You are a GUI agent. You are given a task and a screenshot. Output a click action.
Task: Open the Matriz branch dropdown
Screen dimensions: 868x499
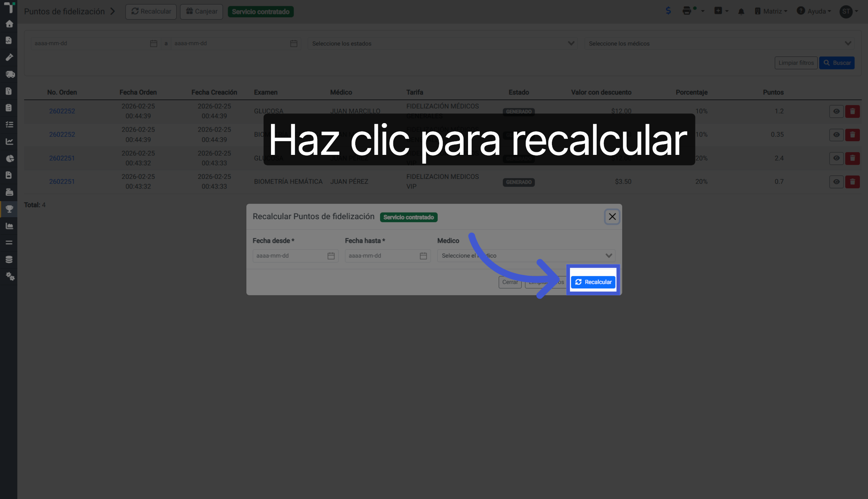[x=771, y=11]
